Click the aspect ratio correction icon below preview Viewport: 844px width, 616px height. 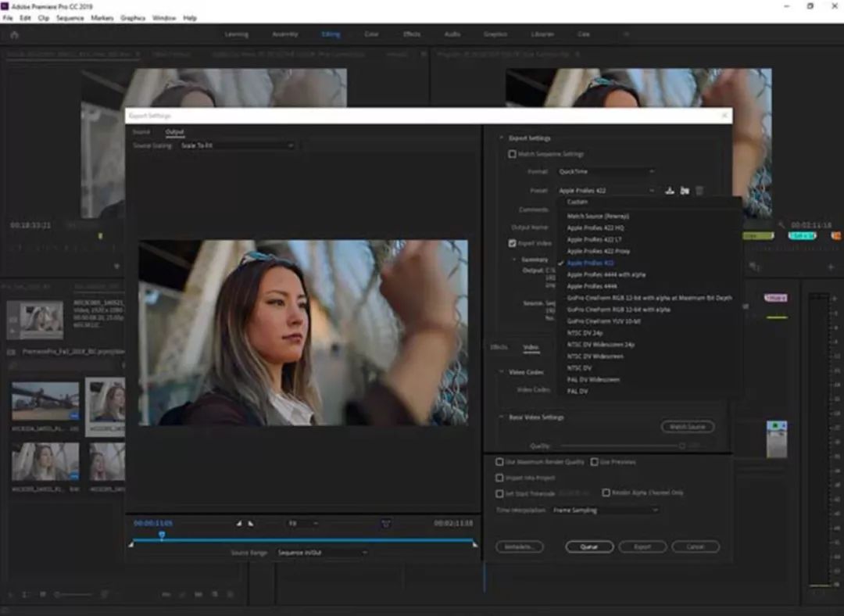[386, 524]
